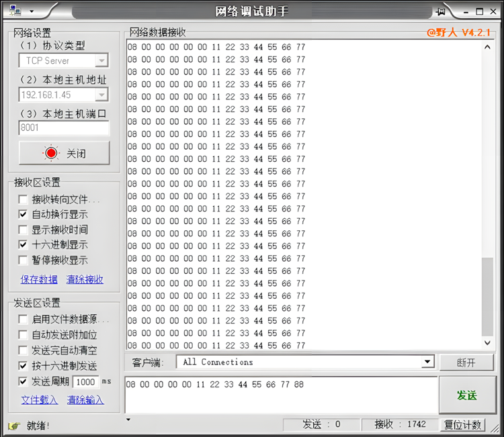The image size is (504, 437).
Task: Open the 协议类型 TCP Server dropdown
Action: click(x=101, y=61)
